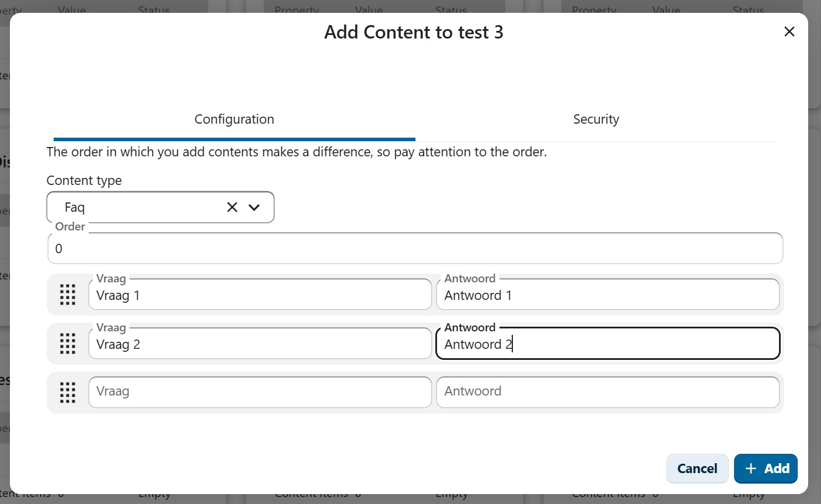Select the Configuration tab
The image size is (821, 504).
[x=234, y=119]
